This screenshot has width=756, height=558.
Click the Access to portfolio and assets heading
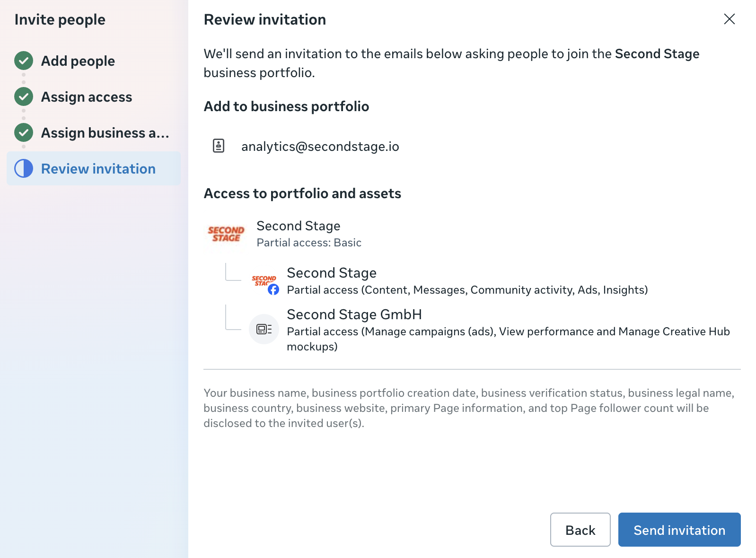pos(302,193)
